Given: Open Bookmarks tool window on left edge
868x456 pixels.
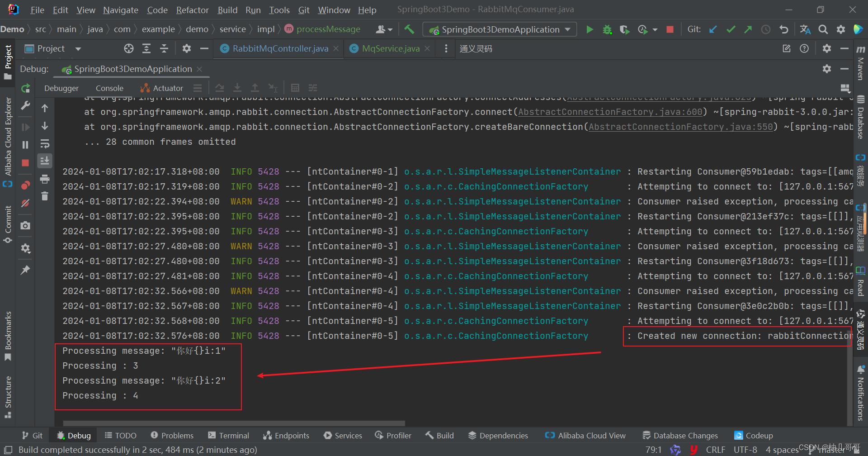Looking at the screenshot, I should click(8, 336).
